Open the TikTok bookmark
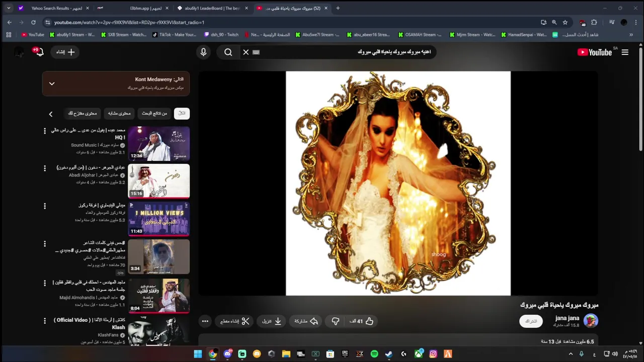The height and width of the screenshot is (362, 644). click(174, 35)
